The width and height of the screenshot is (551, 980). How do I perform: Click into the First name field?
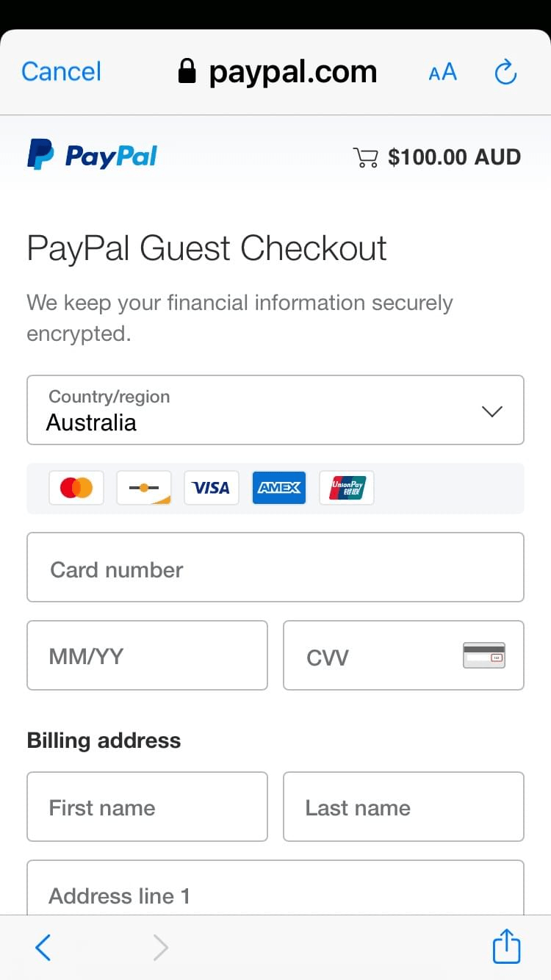pyautogui.click(x=147, y=807)
